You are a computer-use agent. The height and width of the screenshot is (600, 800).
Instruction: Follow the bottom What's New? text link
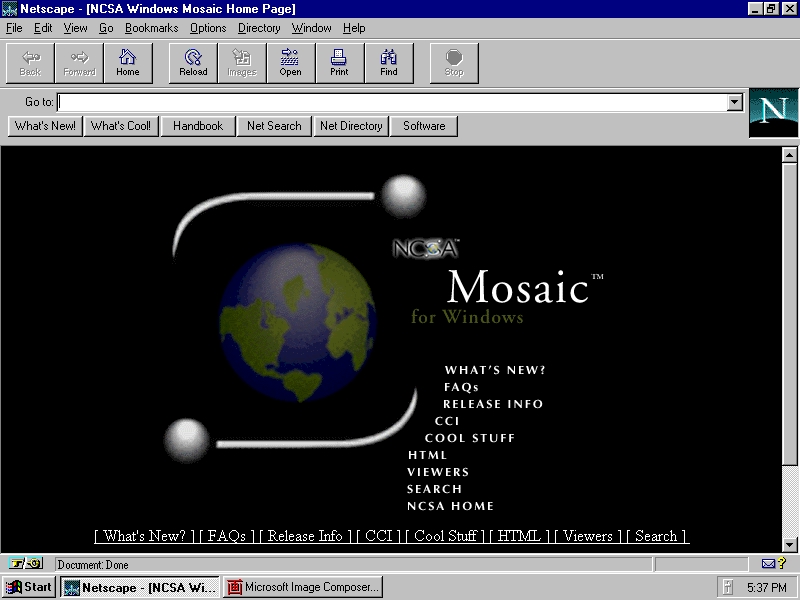[144, 536]
